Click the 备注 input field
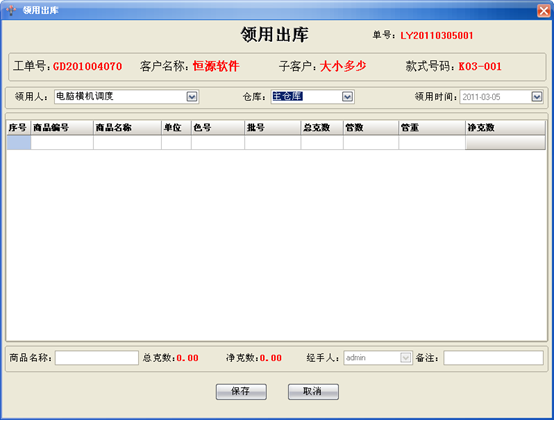The height and width of the screenshot is (421, 555). 493,358
